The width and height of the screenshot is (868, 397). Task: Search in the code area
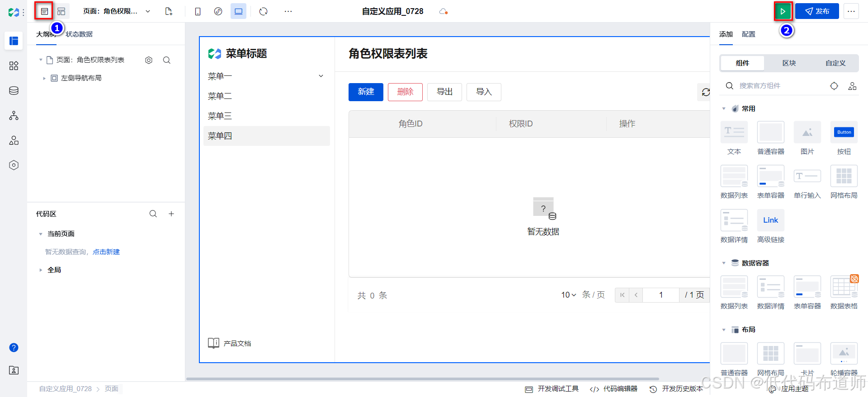pyautogui.click(x=153, y=214)
